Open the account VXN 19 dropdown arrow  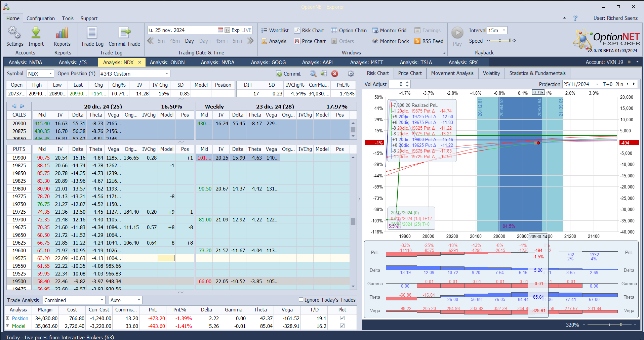637,62
